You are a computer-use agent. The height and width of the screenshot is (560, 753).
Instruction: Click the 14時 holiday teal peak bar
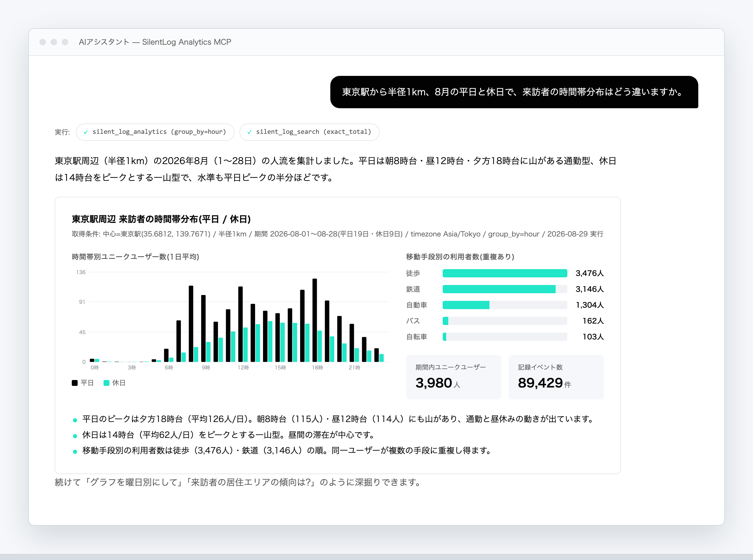(270, 341)
